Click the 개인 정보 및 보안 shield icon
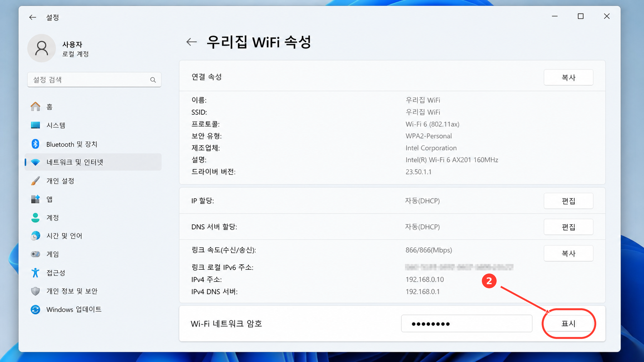 click(35, 291)
